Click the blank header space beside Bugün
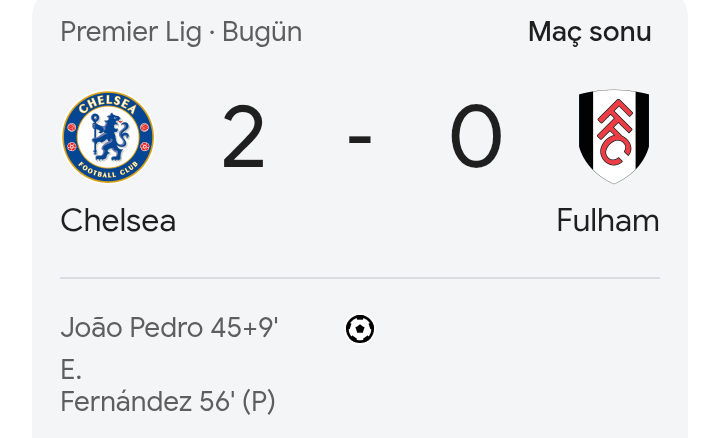This screenshot has width=720, height=438. pyautogui.click(x=410, y=32)
